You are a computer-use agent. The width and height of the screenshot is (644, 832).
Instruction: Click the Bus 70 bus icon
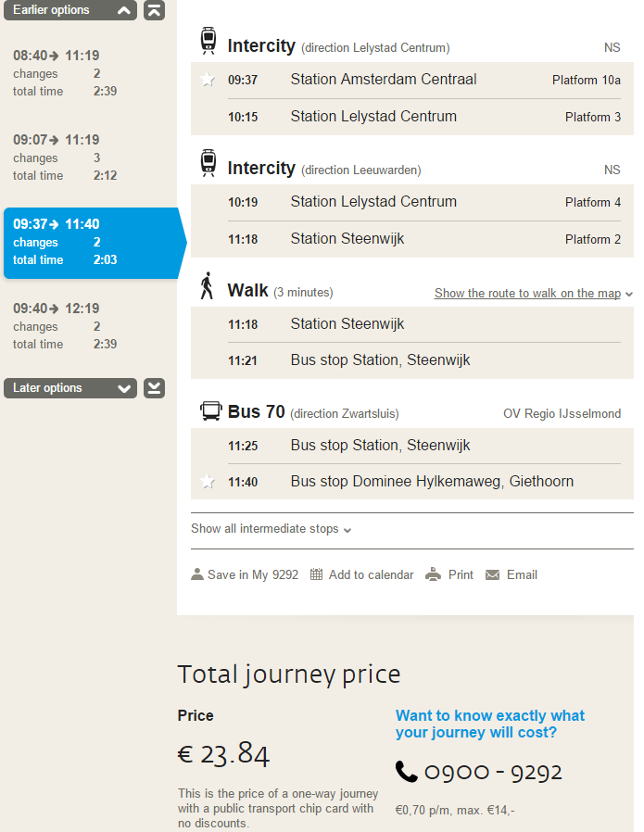pos(210,410)
